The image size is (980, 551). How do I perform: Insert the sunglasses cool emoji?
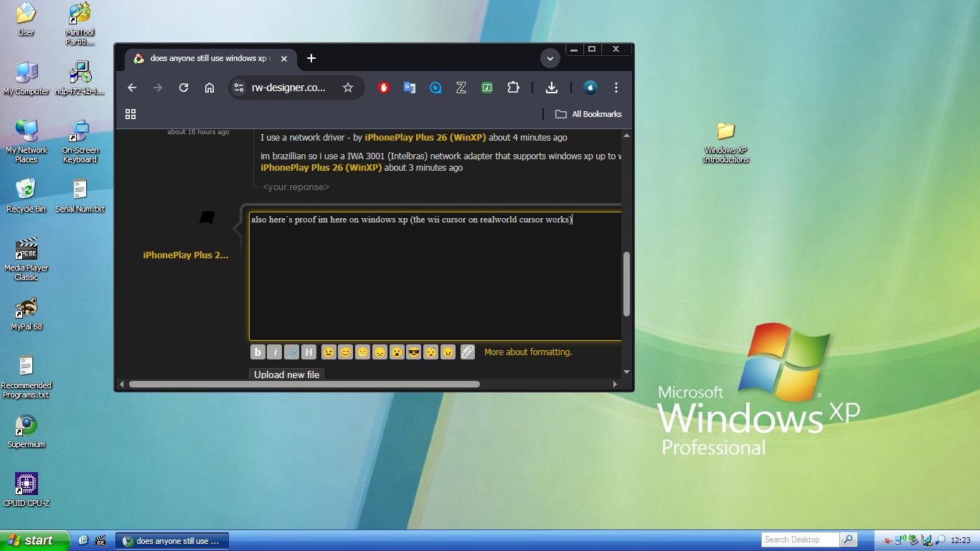click(413, 352)
